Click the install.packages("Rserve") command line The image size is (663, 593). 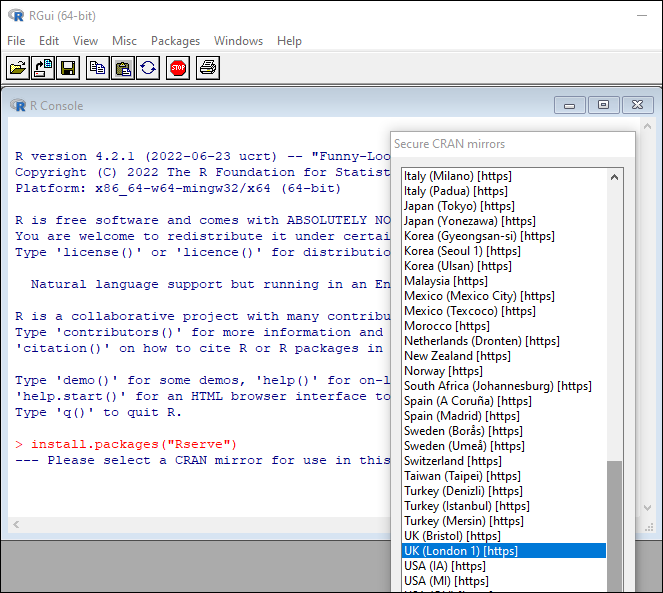pos(126,445)
